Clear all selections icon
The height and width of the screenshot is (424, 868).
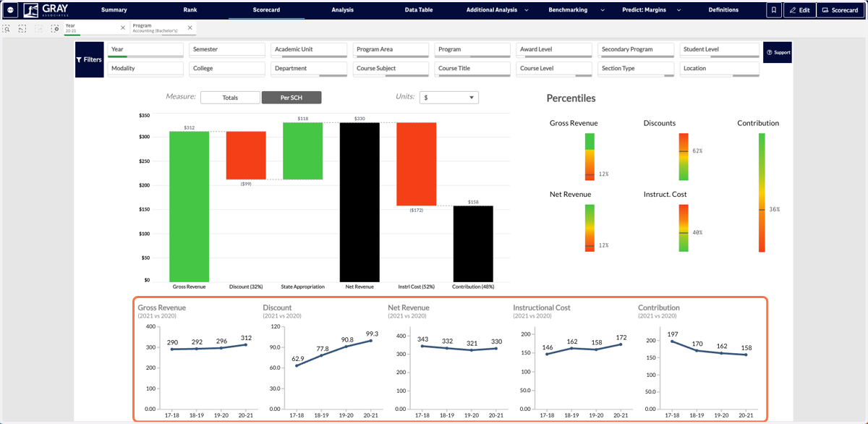(54, 28)
